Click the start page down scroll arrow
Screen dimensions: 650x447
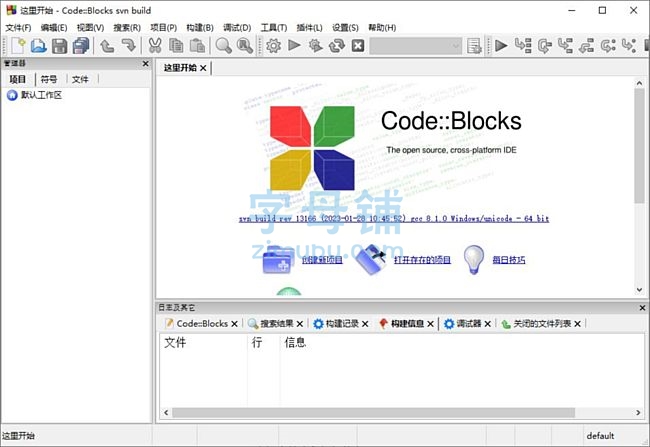640,290
